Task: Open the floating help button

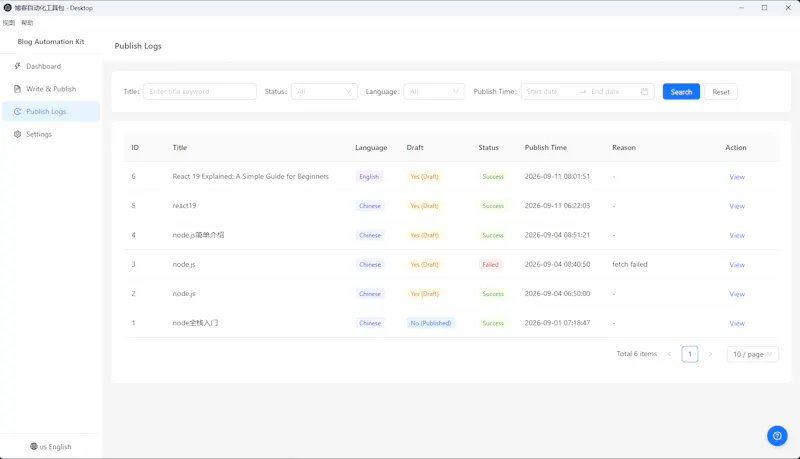Action: click(777, 436)
